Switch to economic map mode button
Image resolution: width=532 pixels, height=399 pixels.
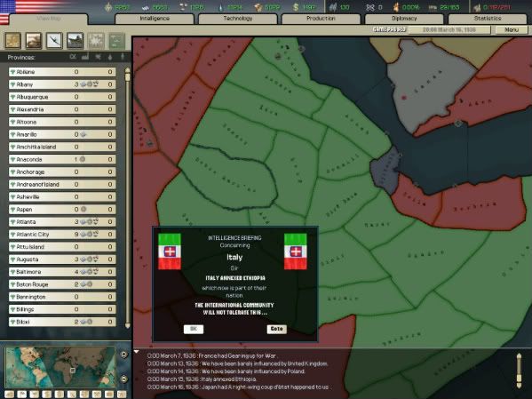[47, 395]
